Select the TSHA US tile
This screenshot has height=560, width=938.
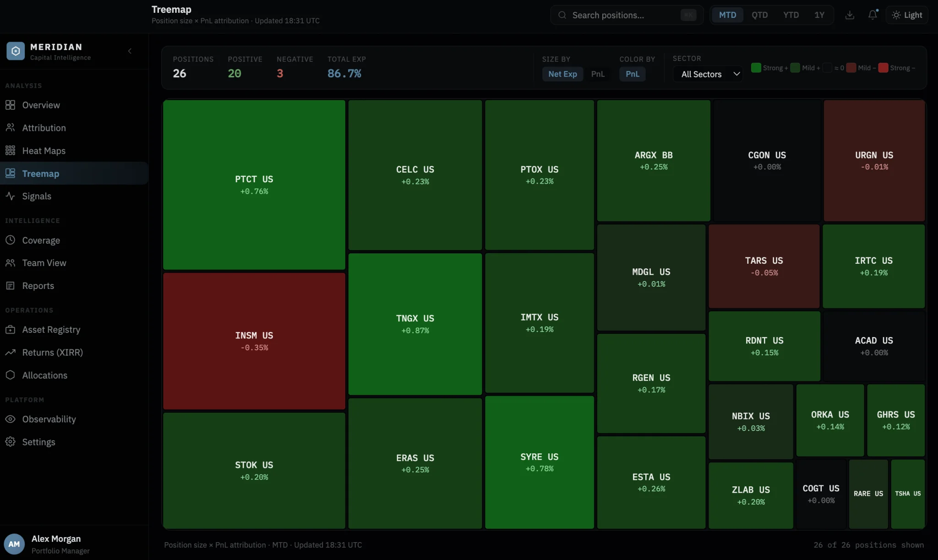pos(908,494)
